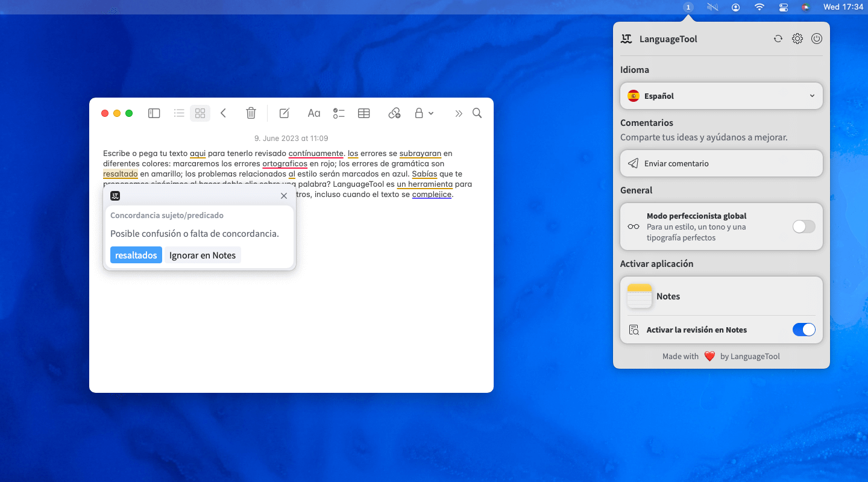Open the Aa text format menu
The image size is (868, 482).
coord(314,113)
